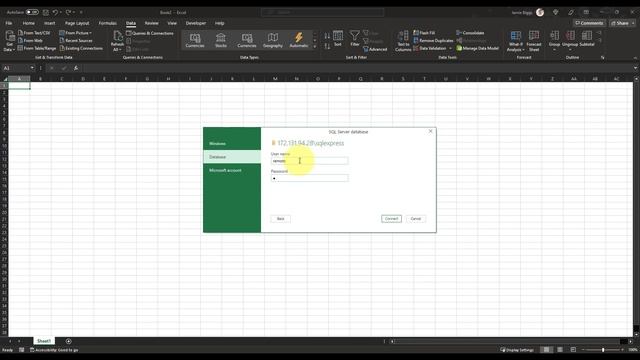Click Remove Duplicates icon

(x=416, y=40)
